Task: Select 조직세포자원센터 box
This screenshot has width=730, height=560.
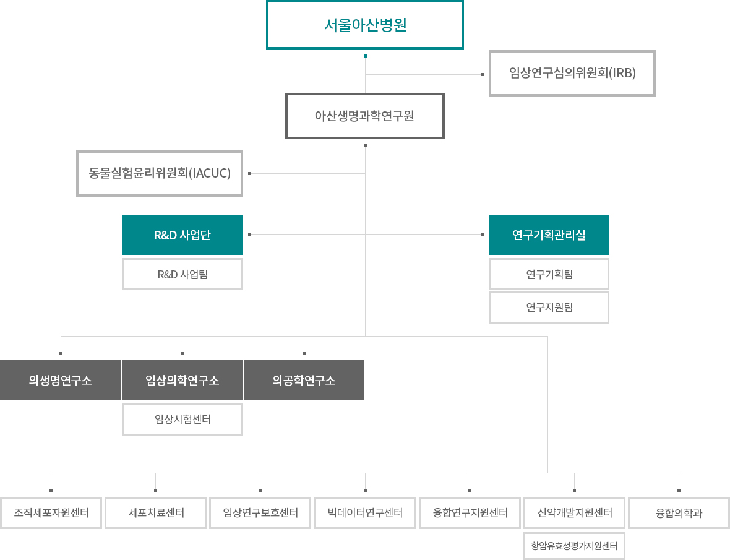Action: [x=51, y=513]
